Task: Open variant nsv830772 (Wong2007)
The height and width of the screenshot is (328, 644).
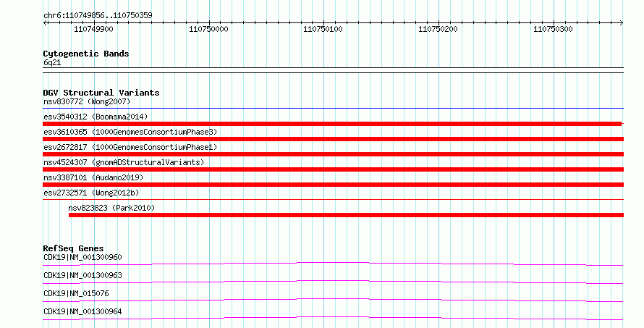Action: (87, 101)
